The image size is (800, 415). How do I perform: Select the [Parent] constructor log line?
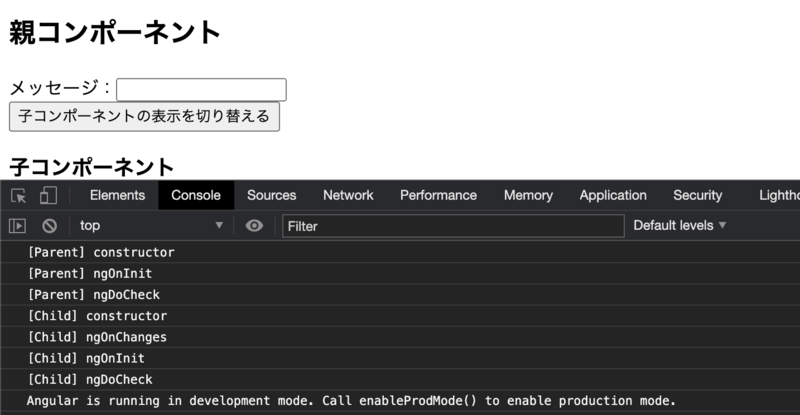tap(400, 252)
